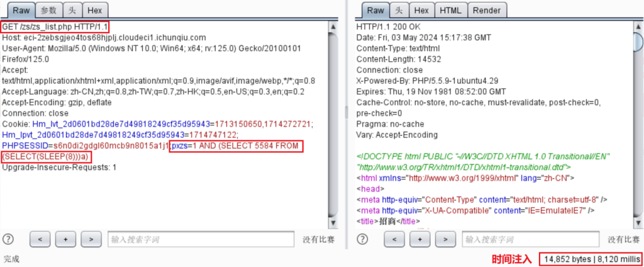Viewport: 644px width, 267px height.
Task: Click HTTP/1.1 200 OK status line
Action: pyautogui.click(x=388, y=26)
